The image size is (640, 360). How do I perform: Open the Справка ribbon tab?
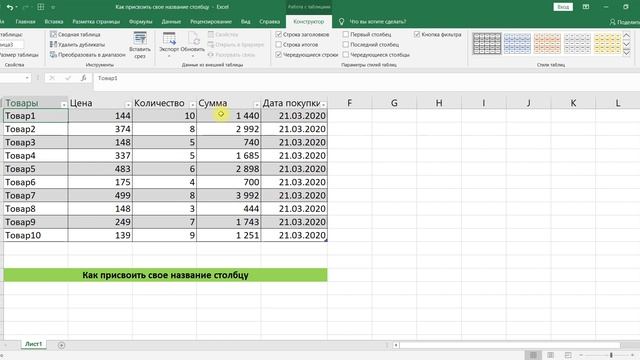[x=269, y=22]
